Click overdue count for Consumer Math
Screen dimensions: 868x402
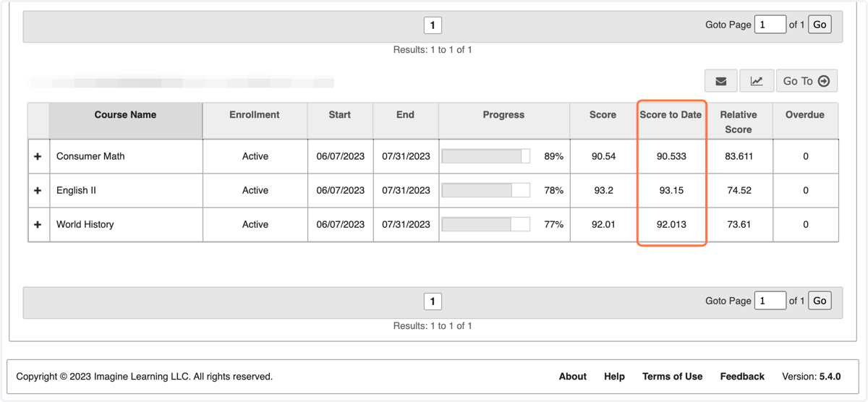[x=806, y=156]
